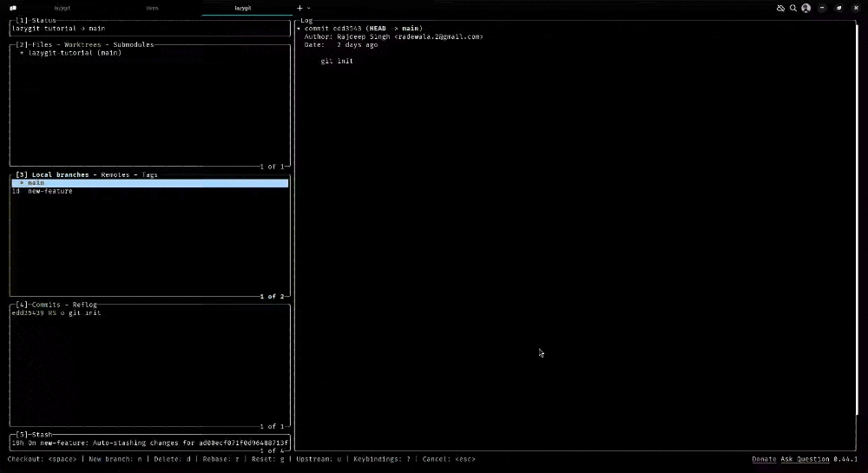Open the Donate link

764,459
